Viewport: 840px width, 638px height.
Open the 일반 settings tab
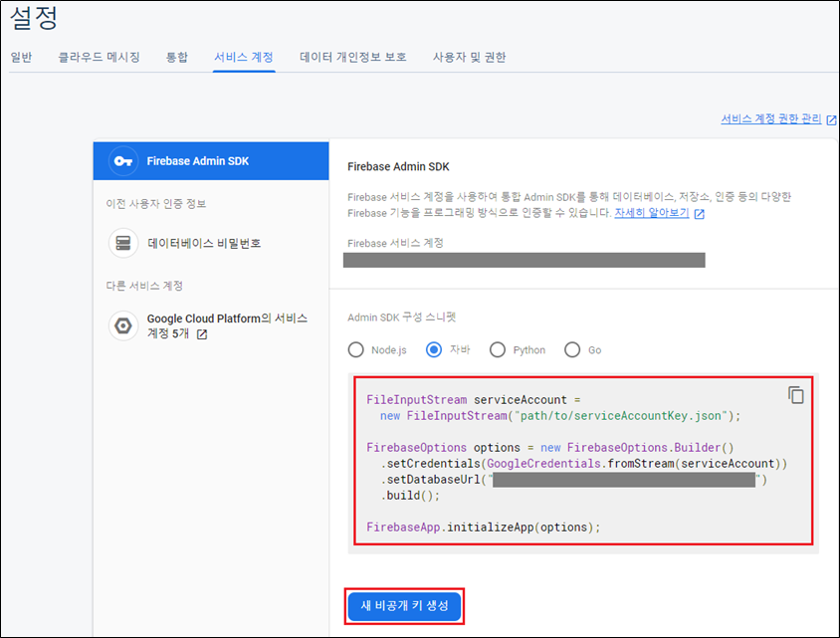click(22, 57)
